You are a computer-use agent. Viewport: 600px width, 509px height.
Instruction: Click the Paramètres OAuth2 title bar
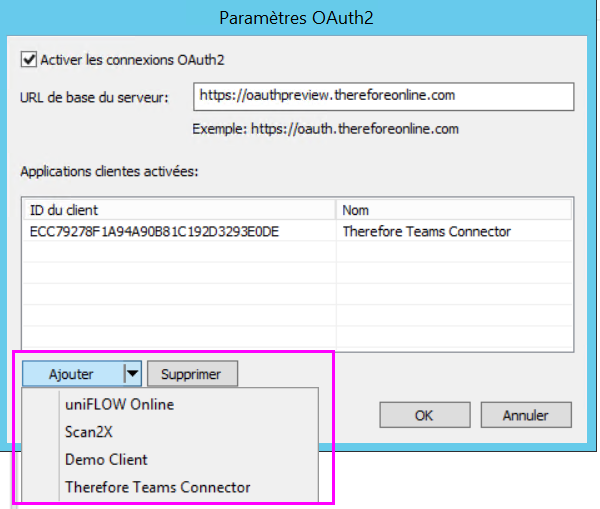[300, 17]
